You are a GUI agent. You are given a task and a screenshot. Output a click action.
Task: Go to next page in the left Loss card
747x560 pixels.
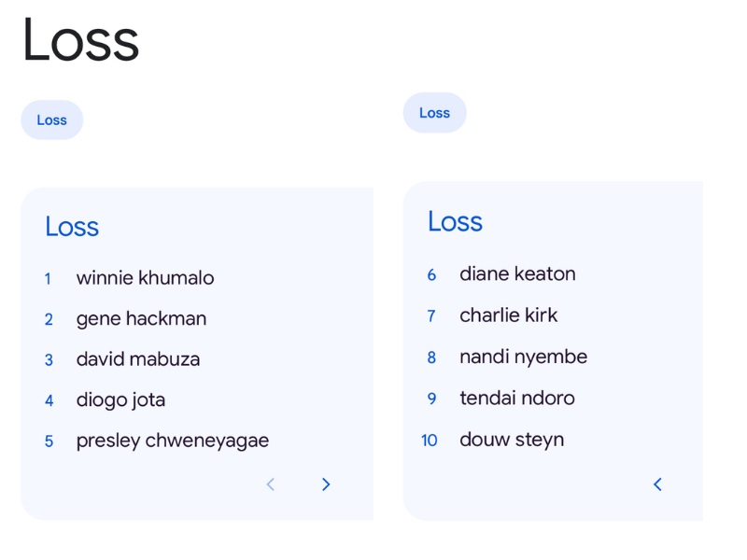(x=326, y=484)
